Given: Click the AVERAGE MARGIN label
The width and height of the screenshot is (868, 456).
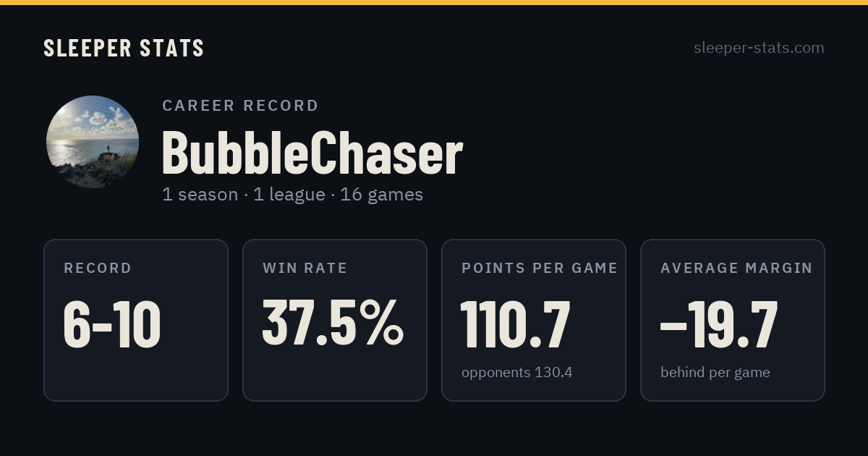Looking at the screenshot, I should click(x=736, y=269).
